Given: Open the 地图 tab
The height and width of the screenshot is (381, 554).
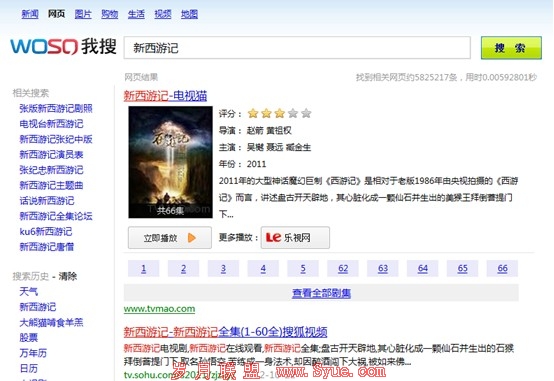Looking at the screenshot, I should pyautogui.click(x=189, y=14).
